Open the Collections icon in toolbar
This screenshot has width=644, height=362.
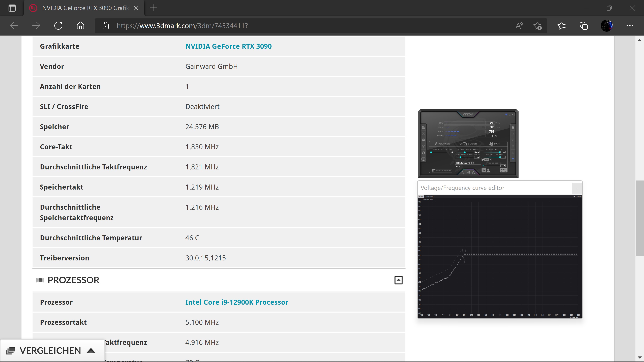pos(583,25)
